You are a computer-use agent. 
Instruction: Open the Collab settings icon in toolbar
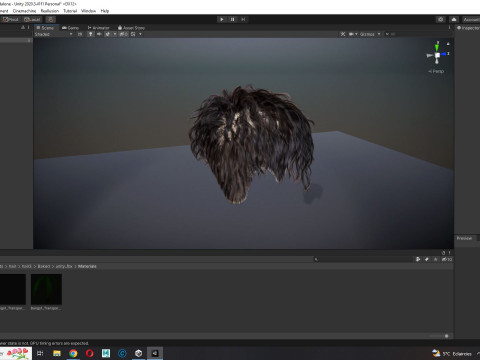coord(441,19)
